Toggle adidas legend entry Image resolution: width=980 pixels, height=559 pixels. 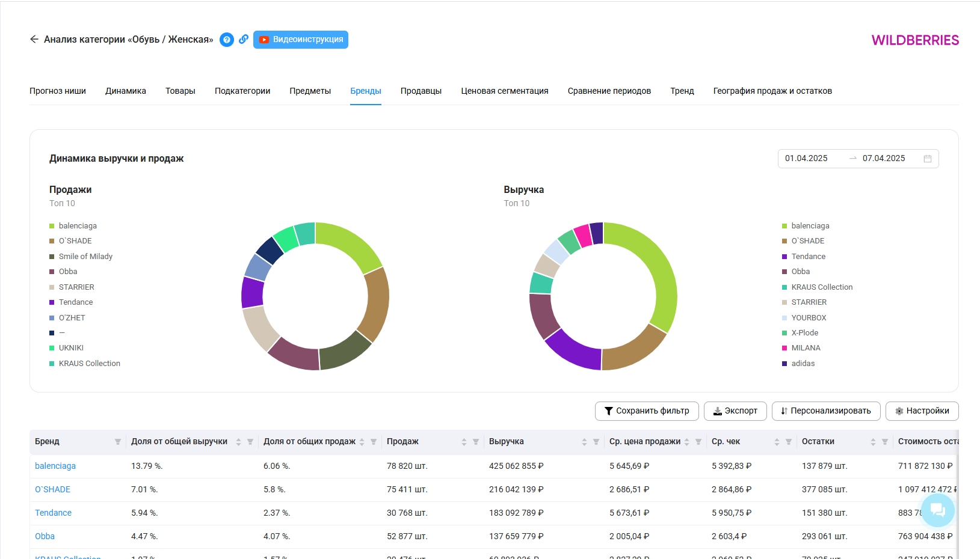click(x=798, y=364)
